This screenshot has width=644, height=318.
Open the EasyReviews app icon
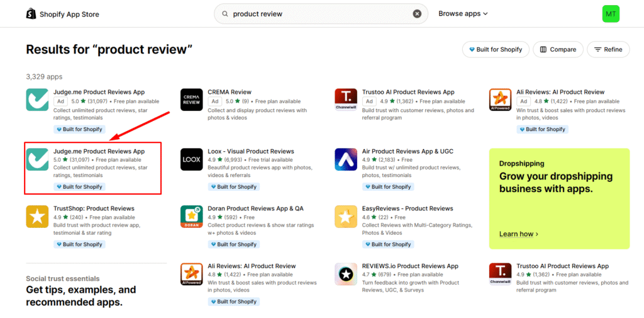tap(346, 217)
